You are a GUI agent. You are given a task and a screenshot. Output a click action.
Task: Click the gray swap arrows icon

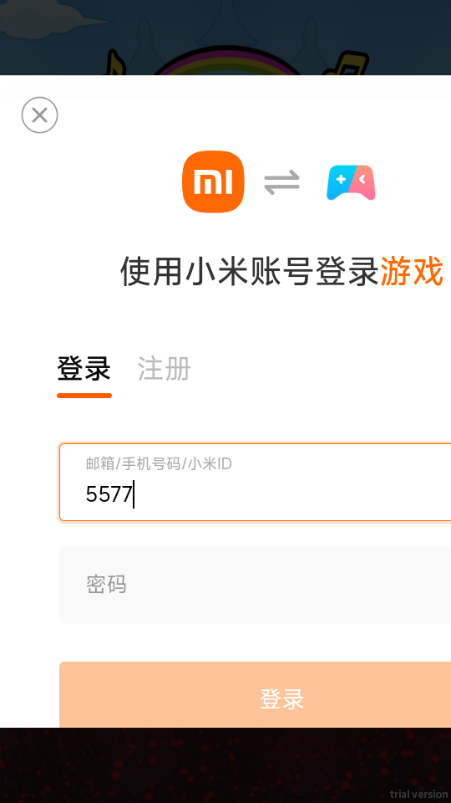point(282,183)
